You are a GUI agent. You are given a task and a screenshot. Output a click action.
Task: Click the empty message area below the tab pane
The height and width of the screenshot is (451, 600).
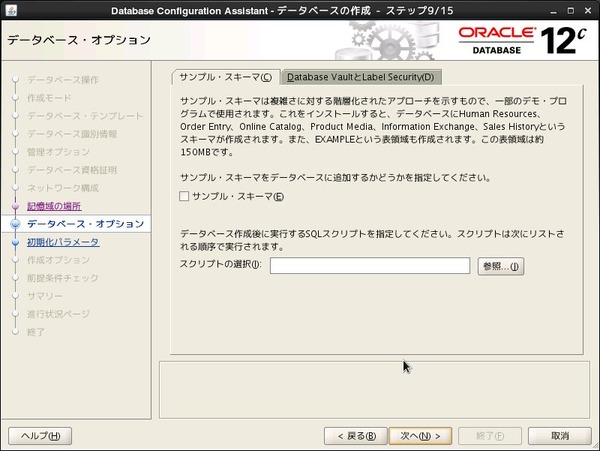point(374,390)
